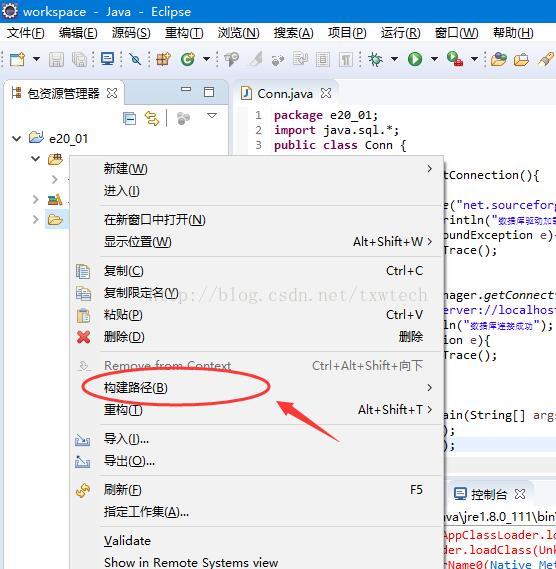This screenshot has width=556, height=569.
Task: Toggle Block Selection Mode icon
Action: point(323,60)
